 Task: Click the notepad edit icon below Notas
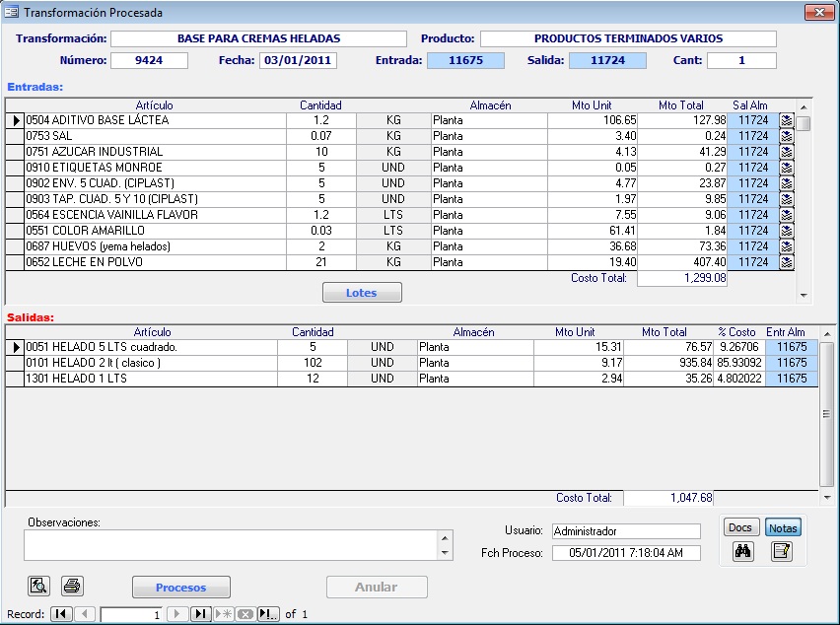tap(782, 552)
